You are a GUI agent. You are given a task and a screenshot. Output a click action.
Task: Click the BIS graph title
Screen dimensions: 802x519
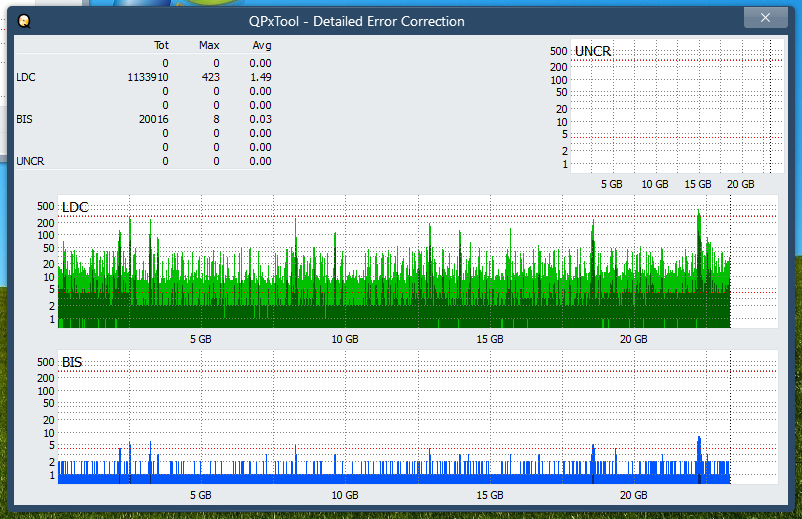pyautogui.click(x=72, y=363)
